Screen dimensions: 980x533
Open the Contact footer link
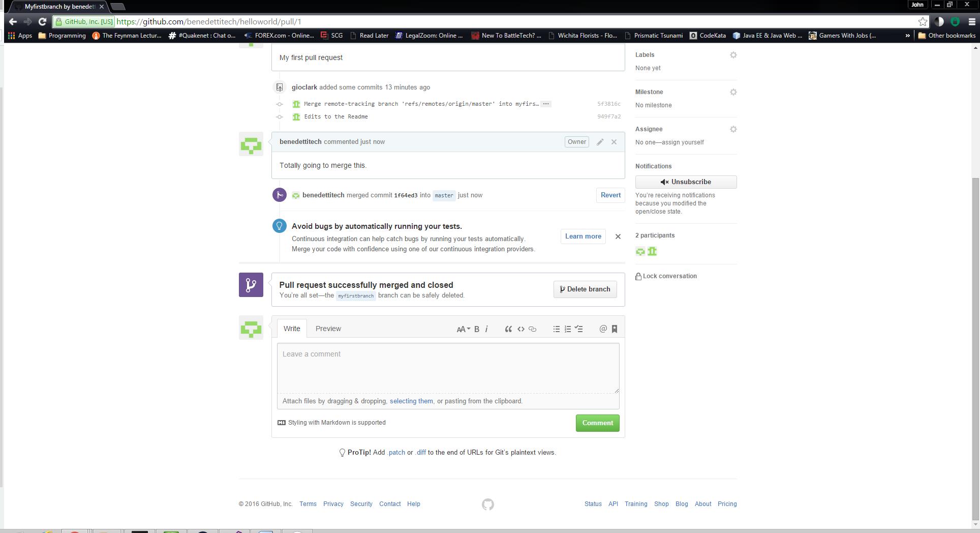(x=390, y=504)
